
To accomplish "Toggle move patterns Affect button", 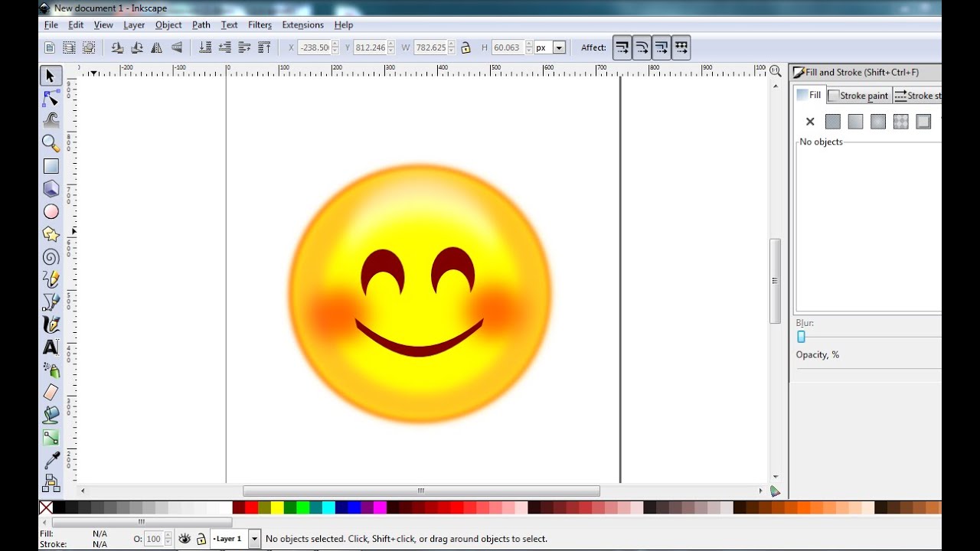I will click(681, 47).
